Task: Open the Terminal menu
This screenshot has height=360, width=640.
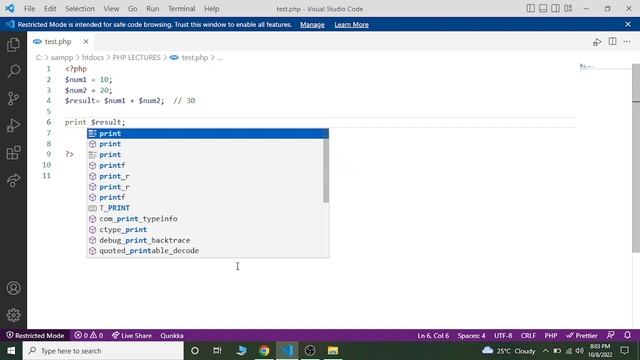Action: [x=182, y=9]
